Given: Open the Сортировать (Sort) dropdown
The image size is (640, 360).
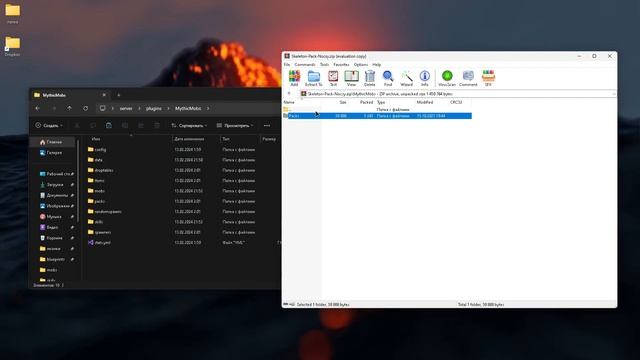Looking at the screenshot, I should (x=189, y=126).
